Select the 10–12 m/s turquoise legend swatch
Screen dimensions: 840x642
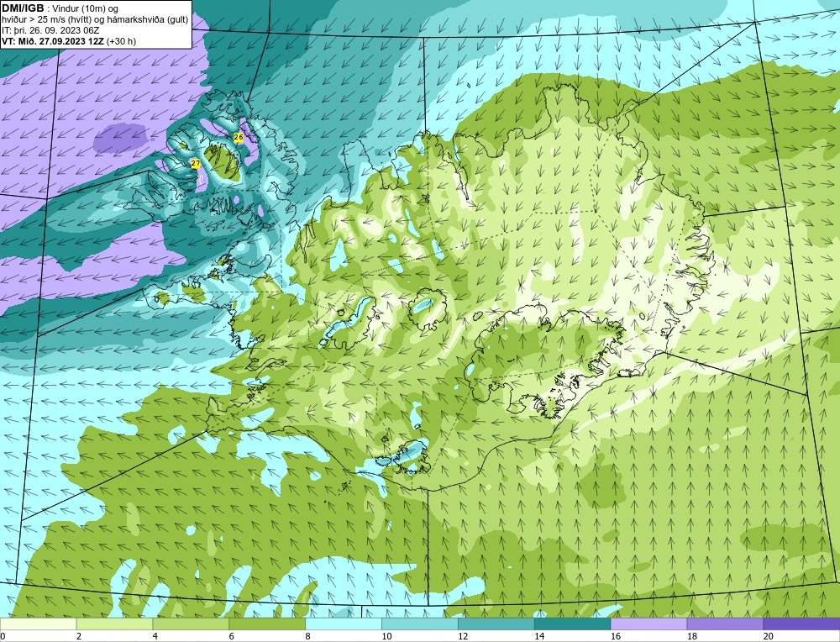(419, 624)
